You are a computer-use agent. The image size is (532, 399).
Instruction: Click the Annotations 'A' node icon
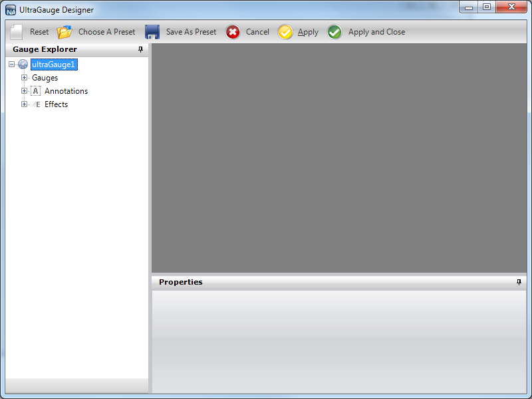[x=36, y=91]
